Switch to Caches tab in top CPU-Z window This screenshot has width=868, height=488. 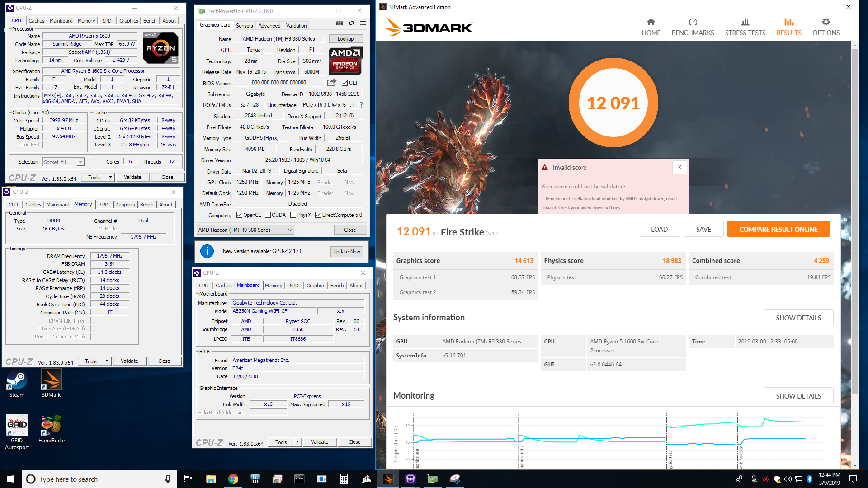coord(36,21)
